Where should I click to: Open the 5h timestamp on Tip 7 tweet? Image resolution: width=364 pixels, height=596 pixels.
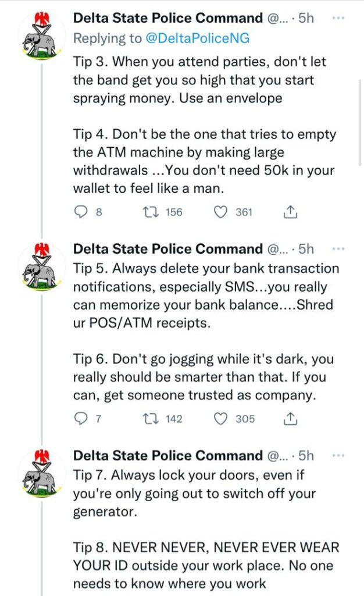[x=306, y=455]
